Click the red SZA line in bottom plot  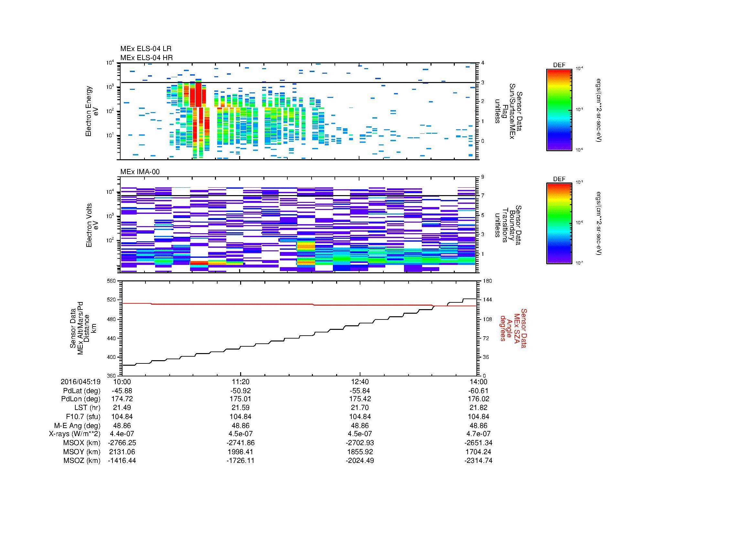(x=299, y=304)
